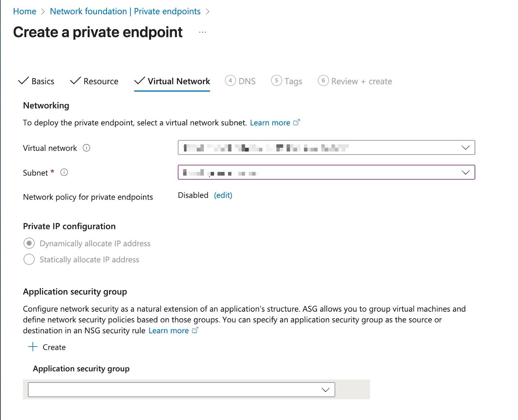518x420 pixels.
Task: Click the Subnet info icon
Action: (64, 172)
